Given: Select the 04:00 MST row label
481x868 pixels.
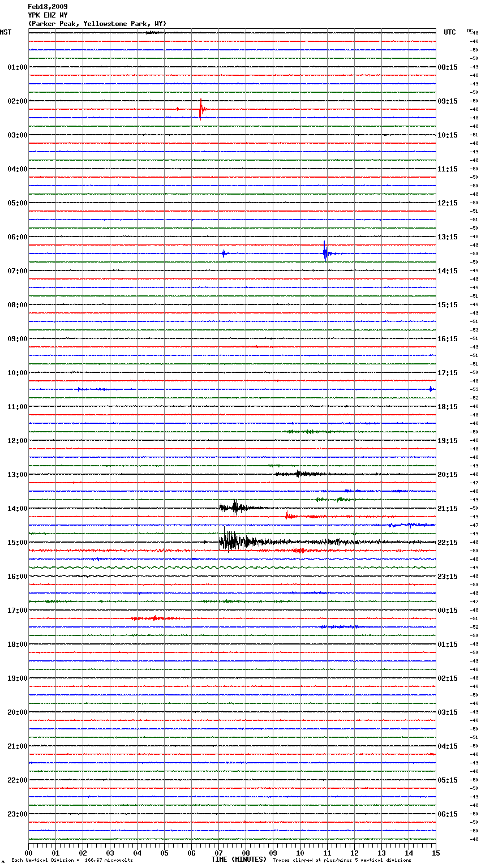Looking at the screenshot, I should pos(18,169).
